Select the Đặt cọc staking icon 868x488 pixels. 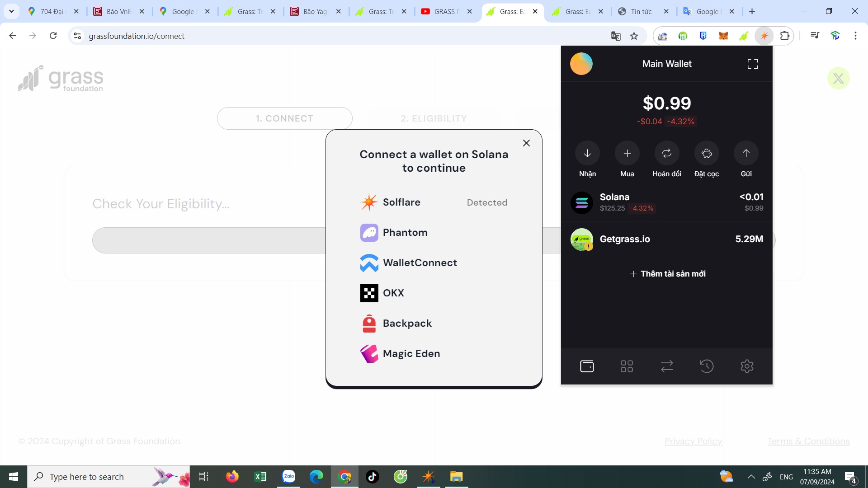706,153
